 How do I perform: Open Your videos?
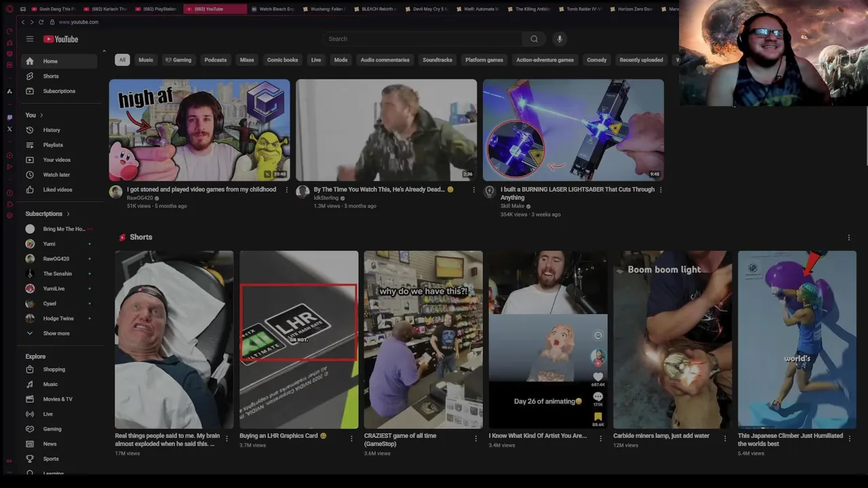coord(59,160)
